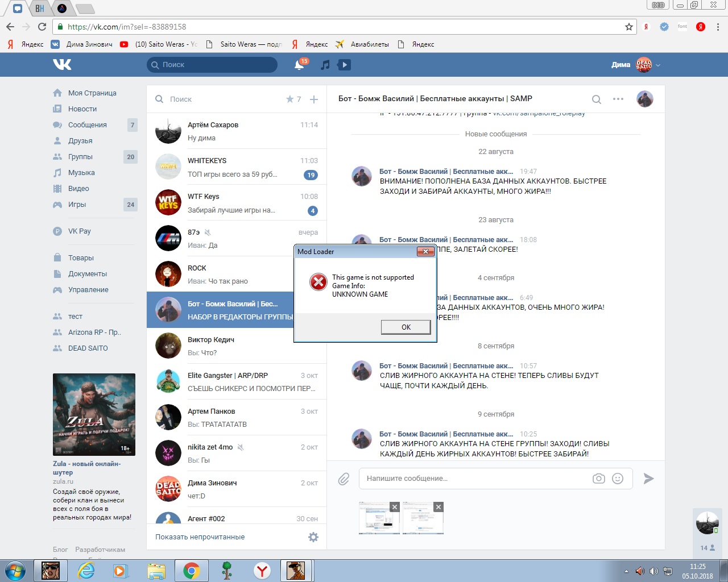Image resolution: width=728 pixels, height=582 pixels.
Task: Click Zula - новый онлайн-шутер link
Action: 87,468
